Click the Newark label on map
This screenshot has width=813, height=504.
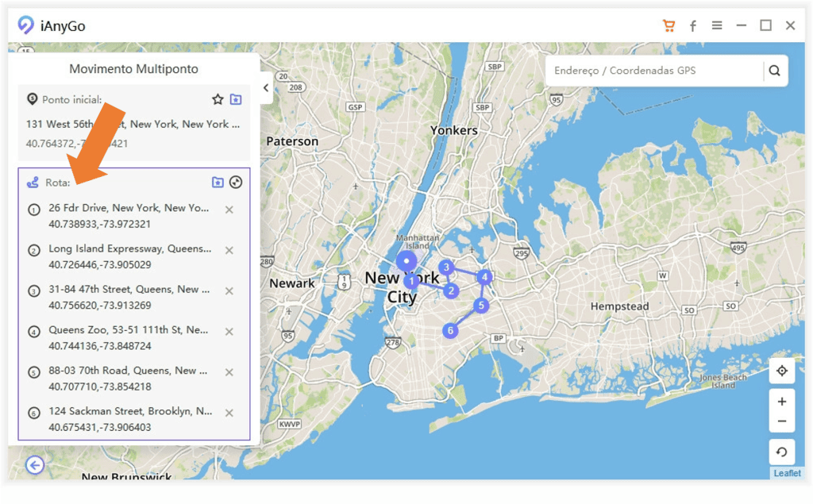292,283
